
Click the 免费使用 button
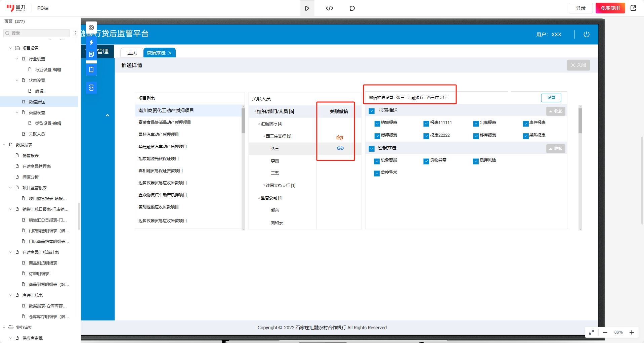pyautogui.click(x=610, y=8)
